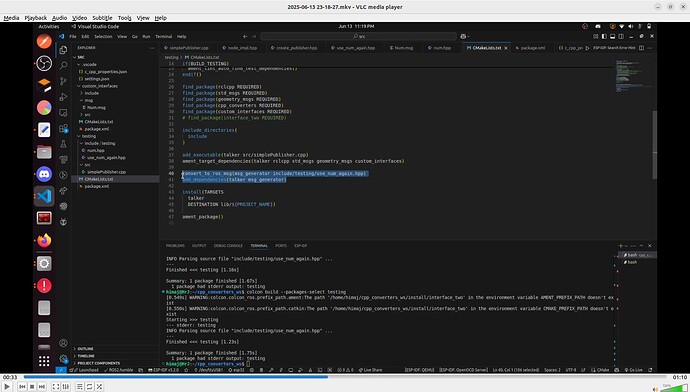Switch to the package.xml editor tab

click(x=532, y=48)
